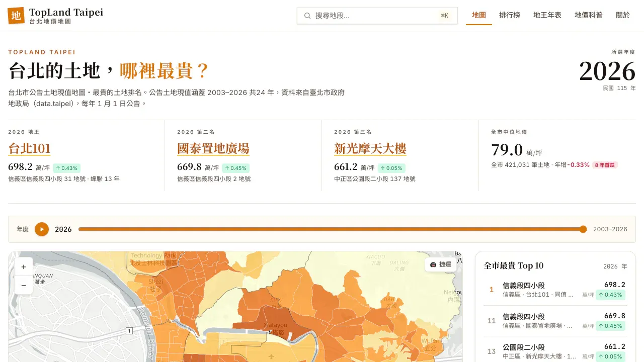The height and width of the screenshot is (362, 644).
Task: Click the 0.45% badge in Top 10 list
Action: pos(610,326)
